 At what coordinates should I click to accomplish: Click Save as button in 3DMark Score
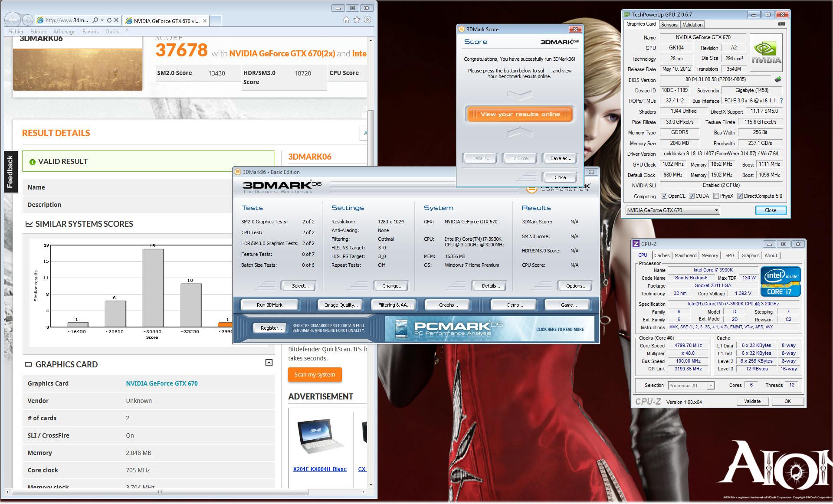click(x=561, y=158)
